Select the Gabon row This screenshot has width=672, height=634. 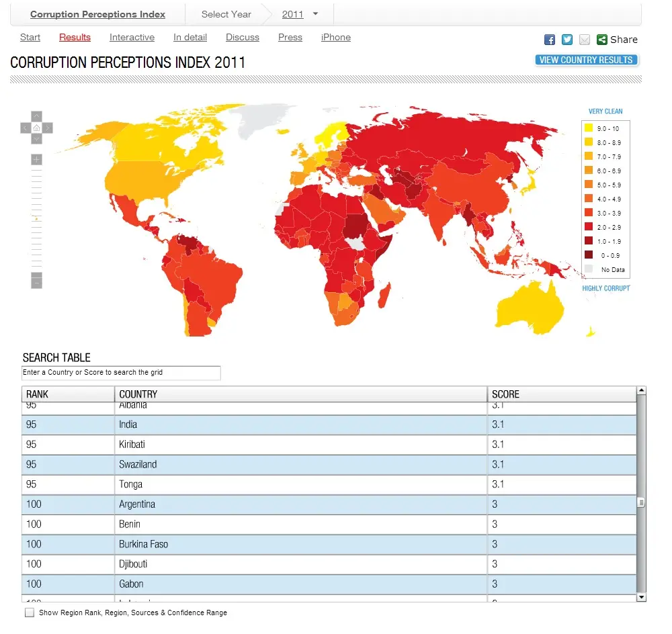[329, 584]
